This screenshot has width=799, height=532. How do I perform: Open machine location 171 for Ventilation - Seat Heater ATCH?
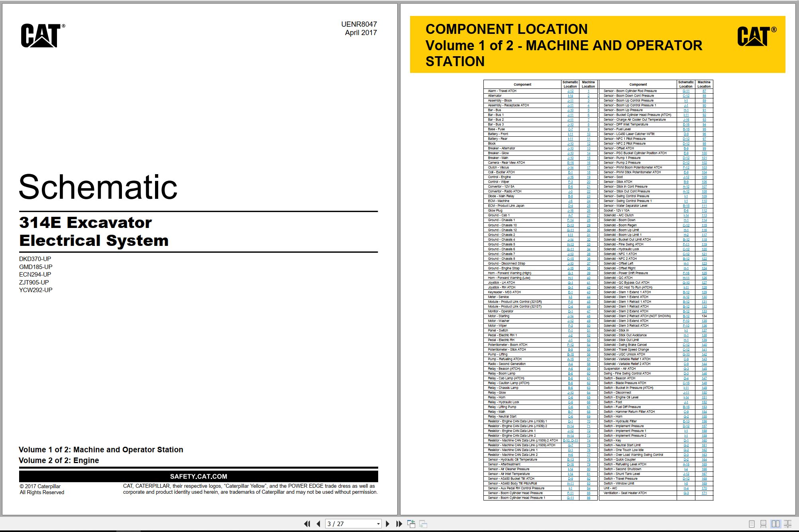tap(704, 493)
